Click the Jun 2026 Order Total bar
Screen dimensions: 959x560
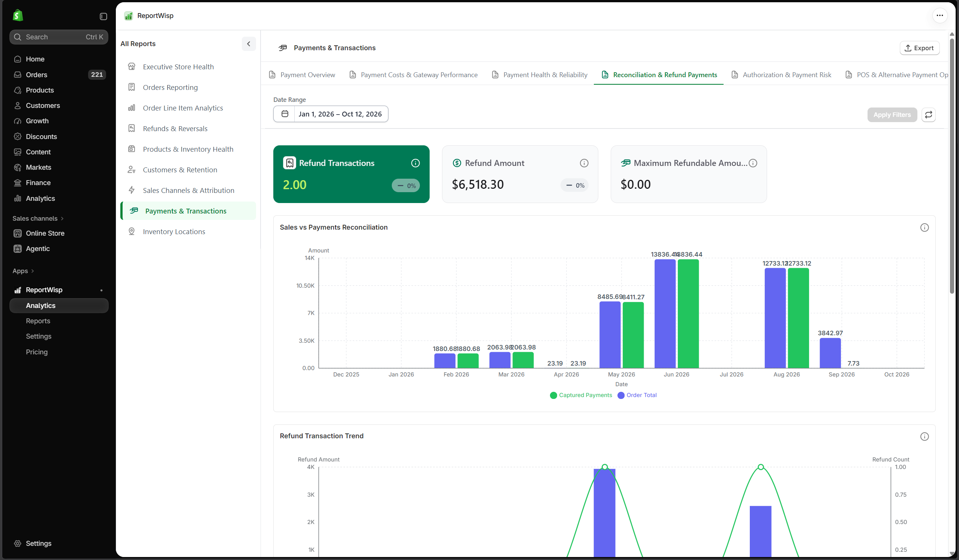point(664,314)
